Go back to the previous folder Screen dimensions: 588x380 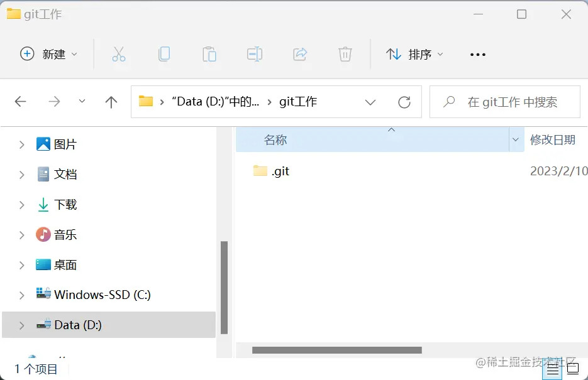point(21,101)
